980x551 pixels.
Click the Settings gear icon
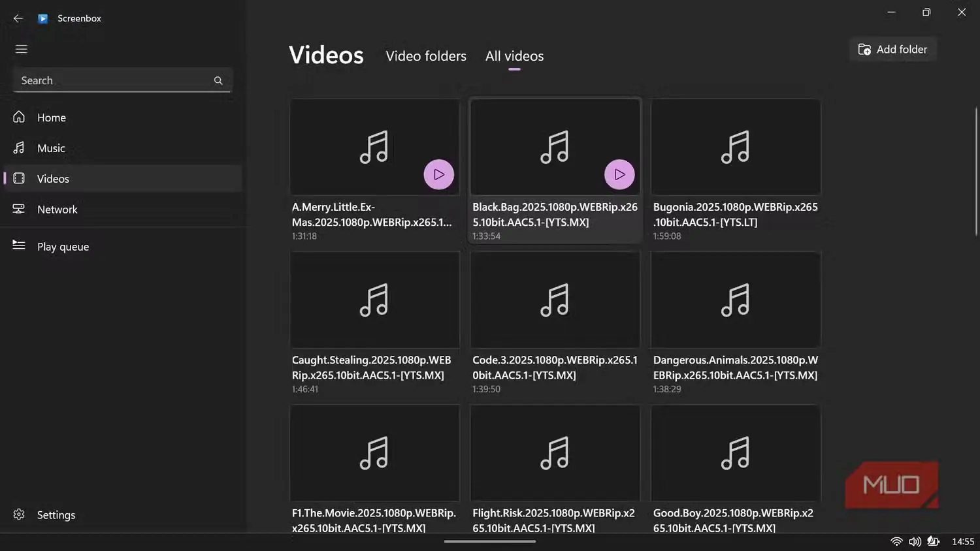pos(19,514)
